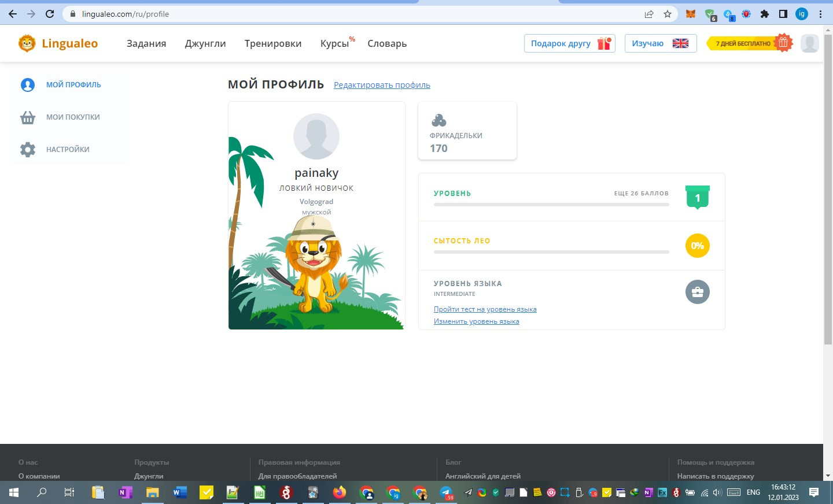Reload the page

(x=50, y=14)
